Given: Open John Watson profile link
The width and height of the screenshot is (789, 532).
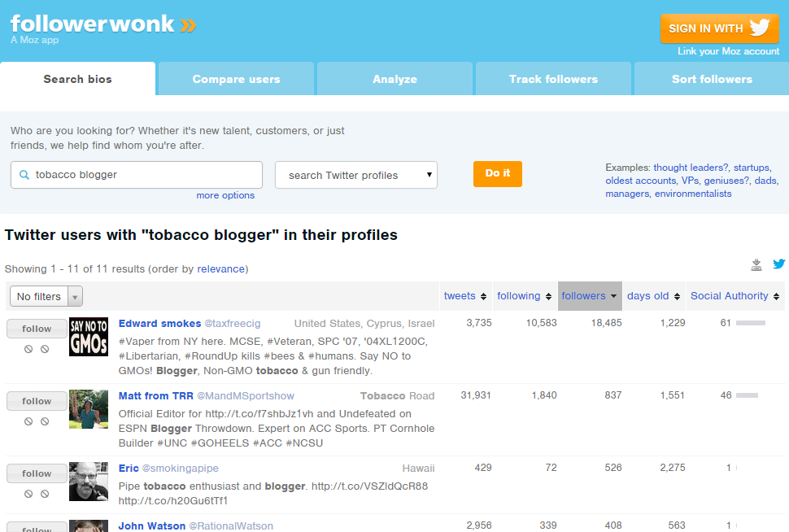Looking at the screenshot, I should click(152, 526).
